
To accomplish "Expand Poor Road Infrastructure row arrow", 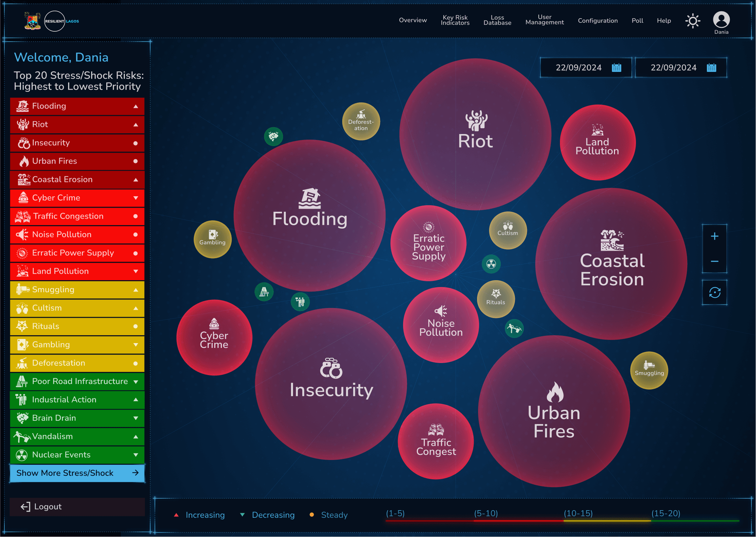I will pyautogui.click(x=136, y=382).
